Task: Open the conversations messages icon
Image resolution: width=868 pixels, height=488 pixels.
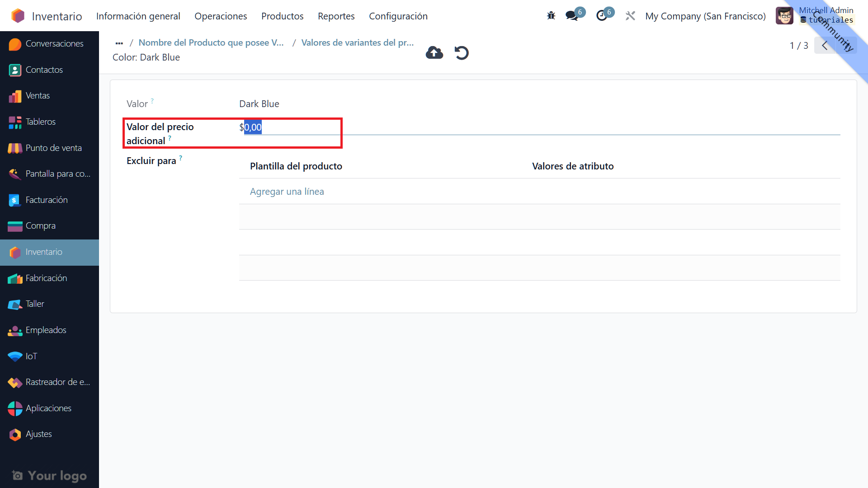Action: [x=572, y=16]
